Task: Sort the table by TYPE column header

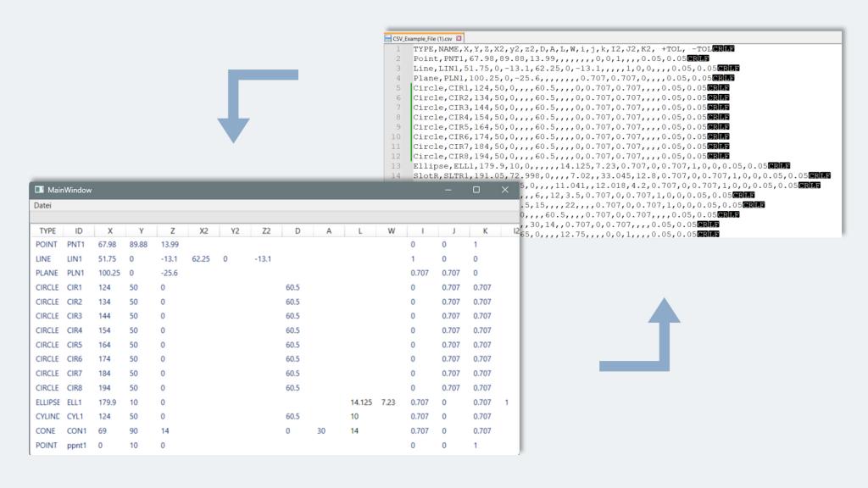Action: click(47, 230)
